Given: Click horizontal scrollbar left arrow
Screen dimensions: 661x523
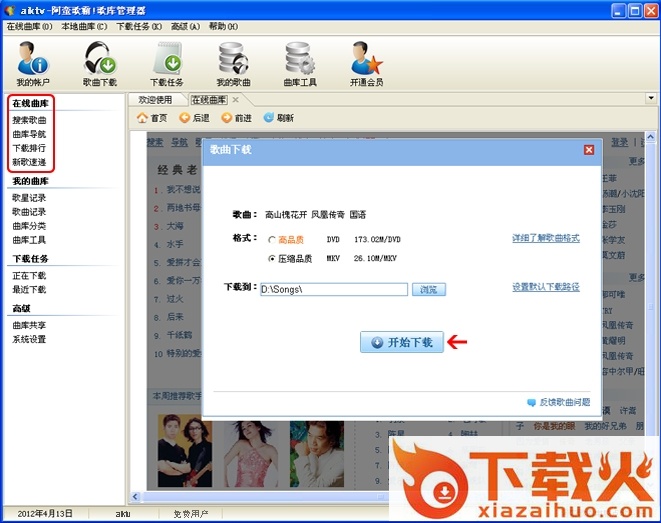Looking at the screenshot, I should click(135, 496).
